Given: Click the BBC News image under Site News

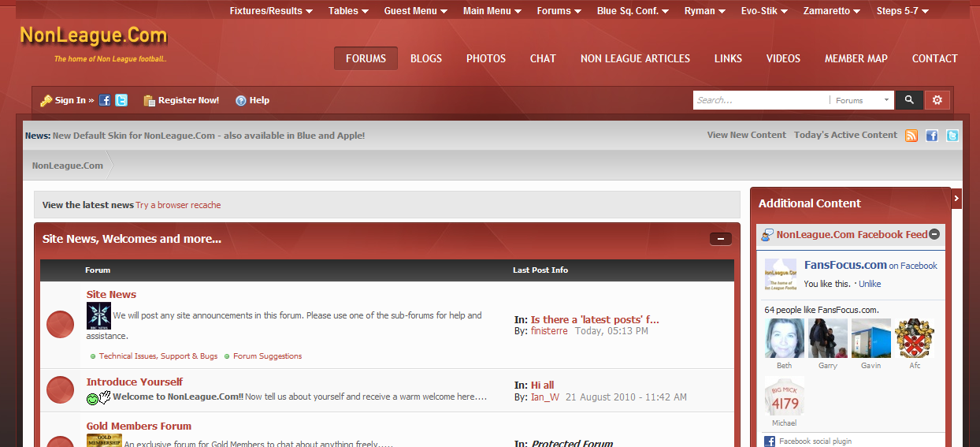Looking at the screenshot, I should coord(98,316).
